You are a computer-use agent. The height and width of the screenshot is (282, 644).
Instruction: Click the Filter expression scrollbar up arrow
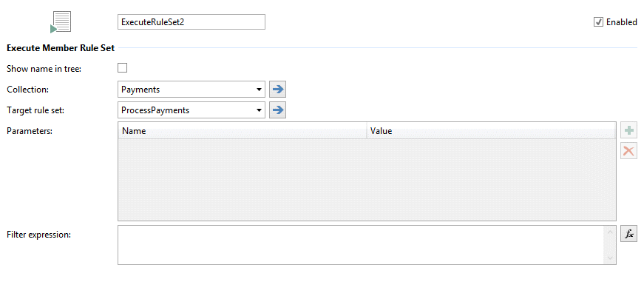(x=610, y=232)
